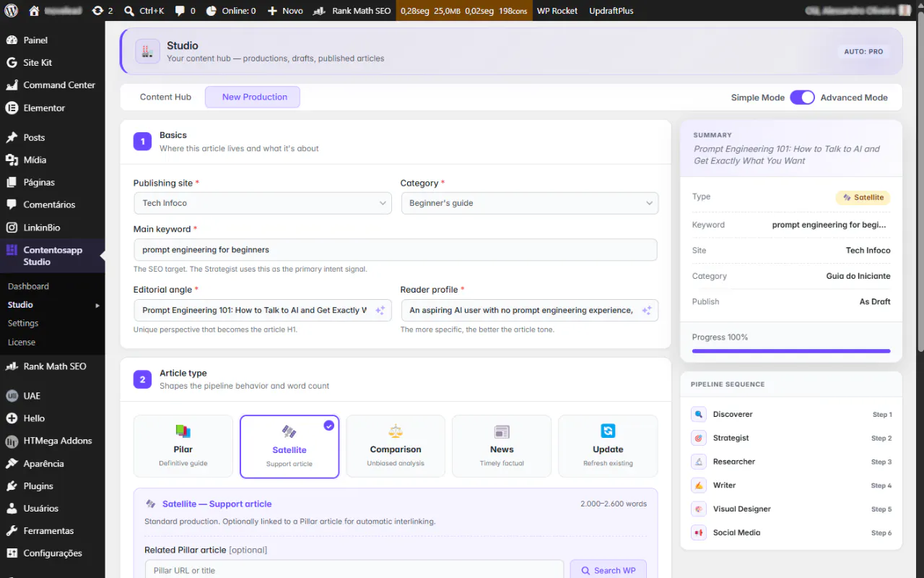This screenshot has width=924, height=578.
Task: Click the Search WP button
Action: 608,570
